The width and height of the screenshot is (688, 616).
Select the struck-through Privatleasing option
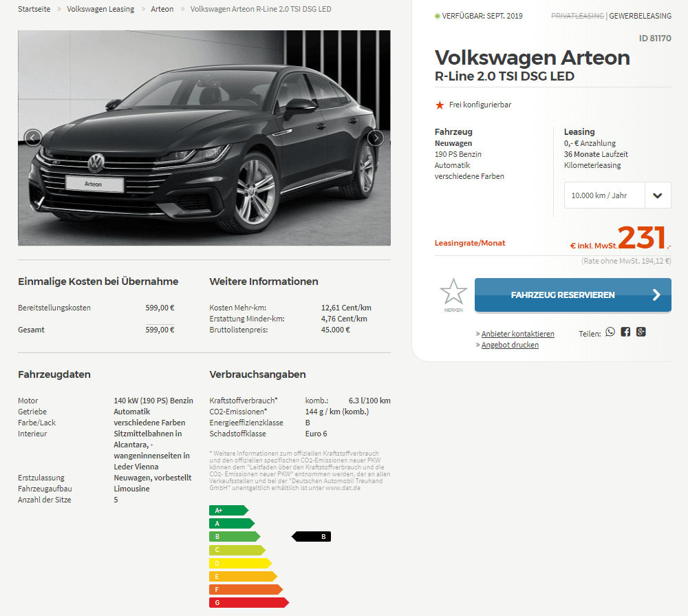pos(577,16)
